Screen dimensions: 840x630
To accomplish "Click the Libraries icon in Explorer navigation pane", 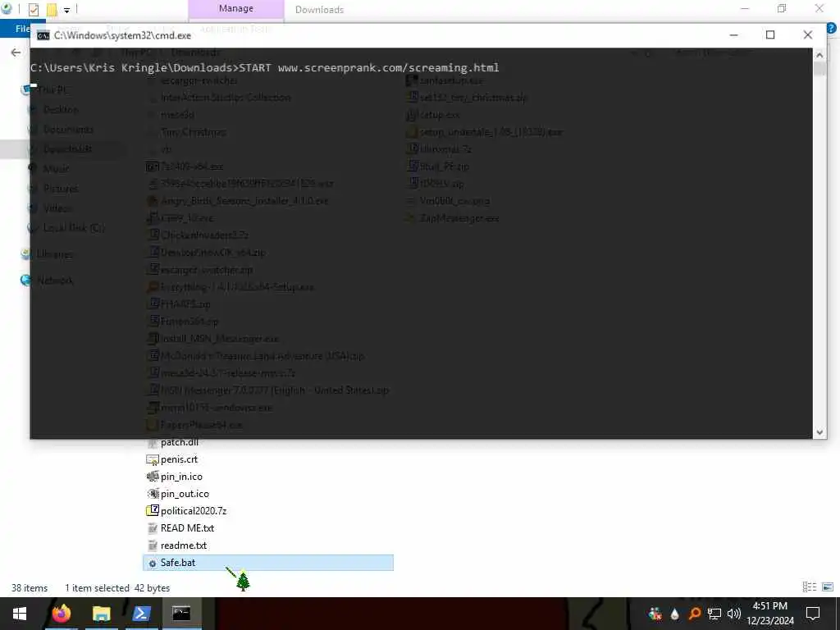I will [x=25, y=254].
